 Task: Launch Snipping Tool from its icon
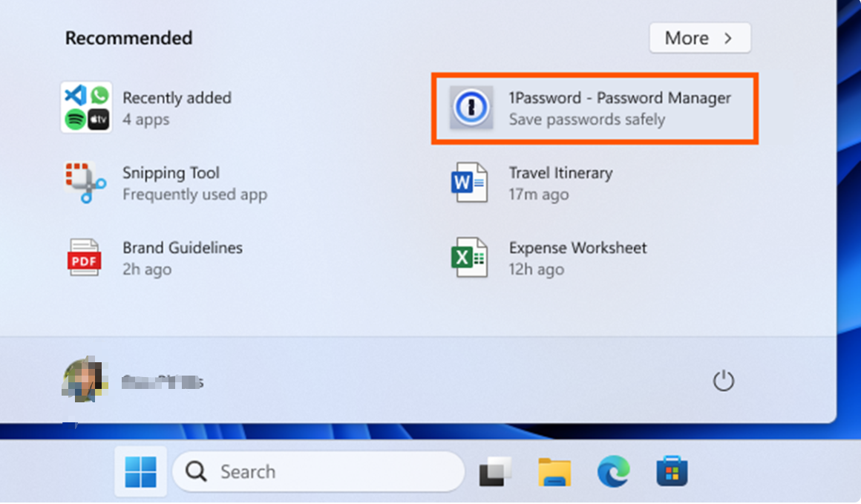click(x=85, y=183)
